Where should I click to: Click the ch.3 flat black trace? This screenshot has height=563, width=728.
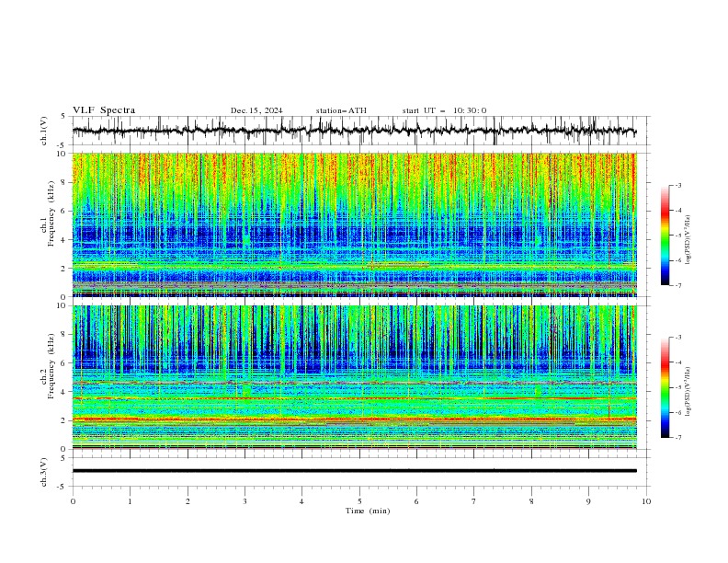point(354,471)
